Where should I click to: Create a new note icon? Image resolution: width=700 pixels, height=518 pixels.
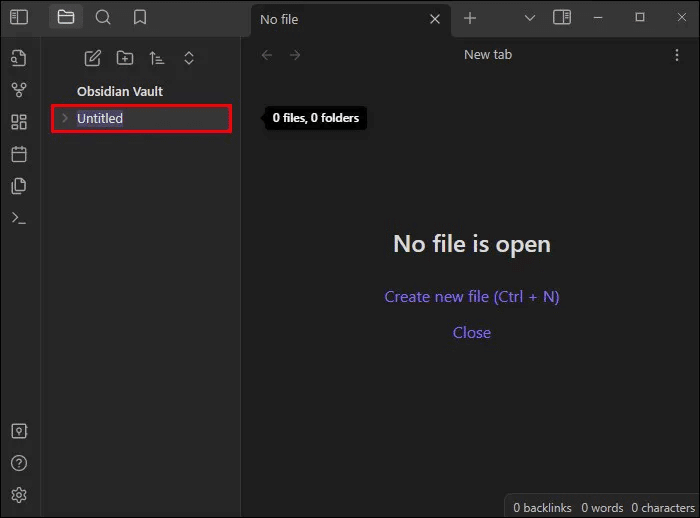pyautogui.click(x=92, y=58)
